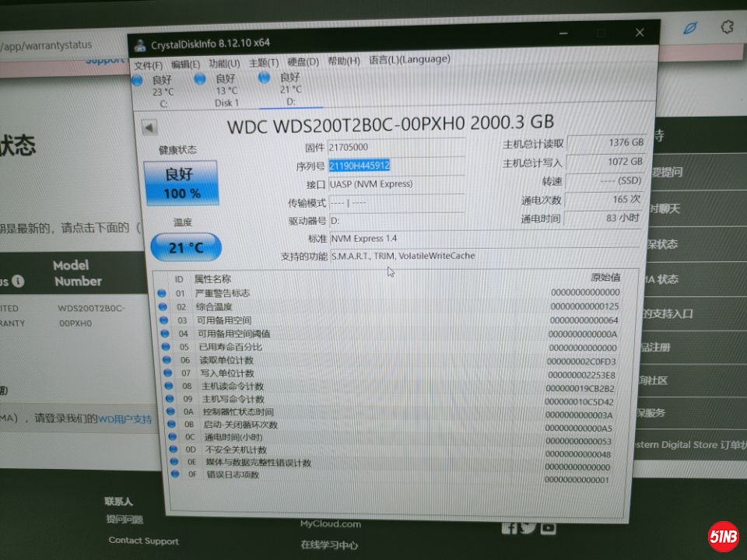747x560 pixels.
Task: Open the 语言(L)(Language) menu
Action: [x=409, y=59]
